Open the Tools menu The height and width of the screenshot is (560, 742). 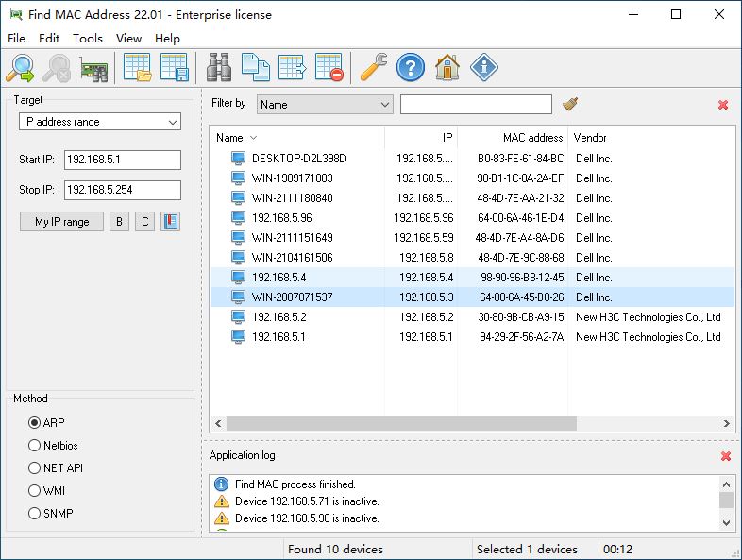pyautogui.click(x=88, y=39)
